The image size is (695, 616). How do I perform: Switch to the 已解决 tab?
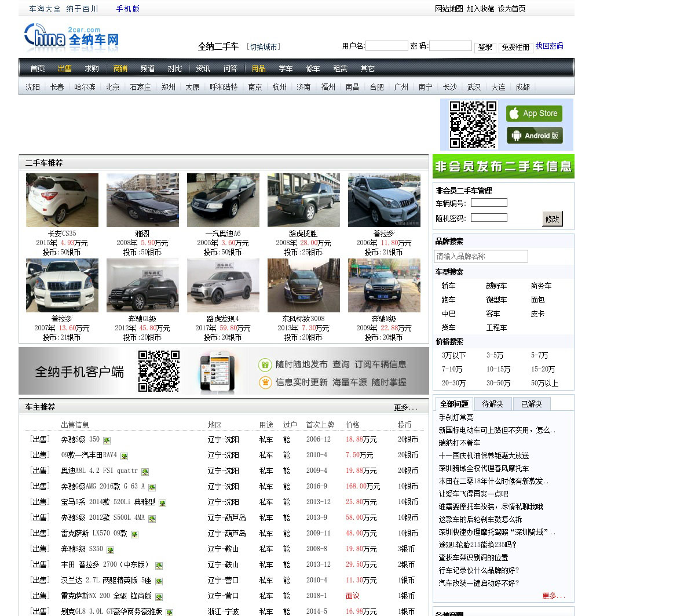click(x=531, y=404)
